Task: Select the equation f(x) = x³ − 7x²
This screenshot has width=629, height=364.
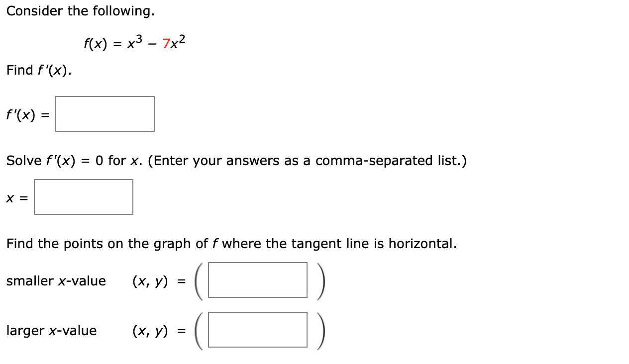Action: click(134, 43)
